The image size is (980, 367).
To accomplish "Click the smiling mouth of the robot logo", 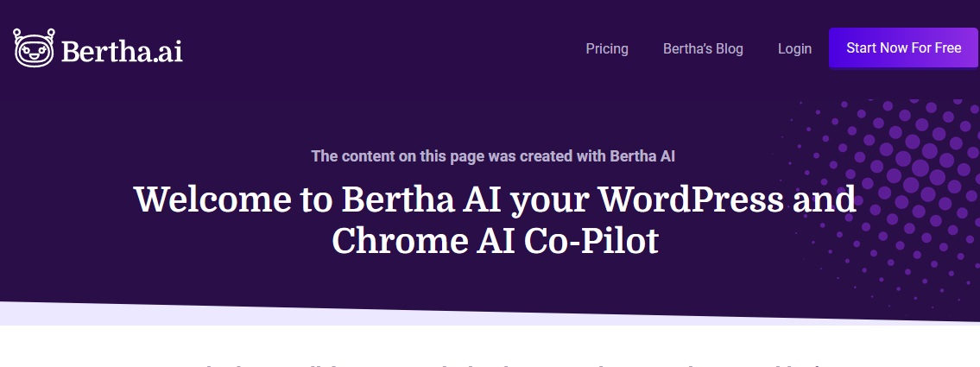I will (x=34, y=57).
